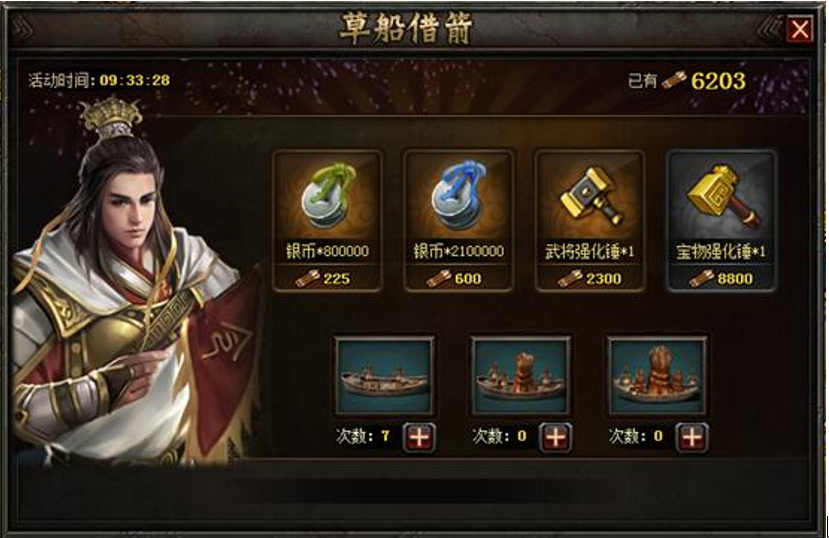This screenshot has width=829, height=538.
Task: Click the arrow bundle icon beside 6203
Action: tap(674, 80)
